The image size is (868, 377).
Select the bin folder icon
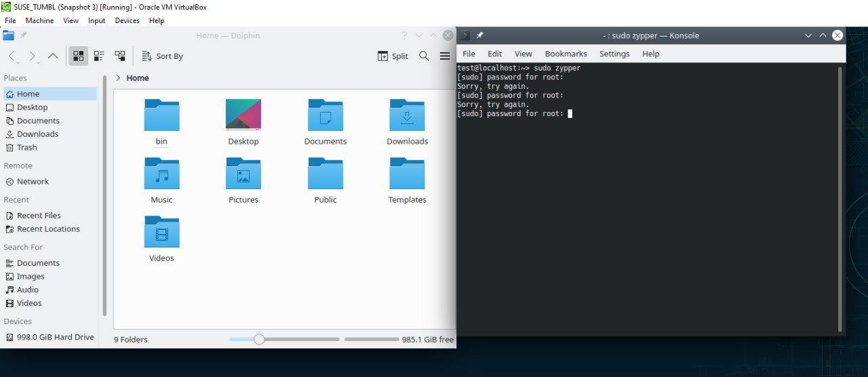(x=161, y=115)
